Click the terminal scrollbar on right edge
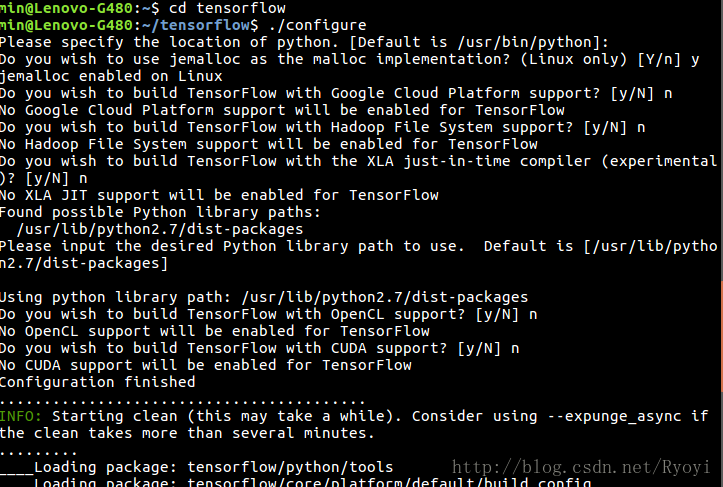The image size is (723, 487). point(721,337)
